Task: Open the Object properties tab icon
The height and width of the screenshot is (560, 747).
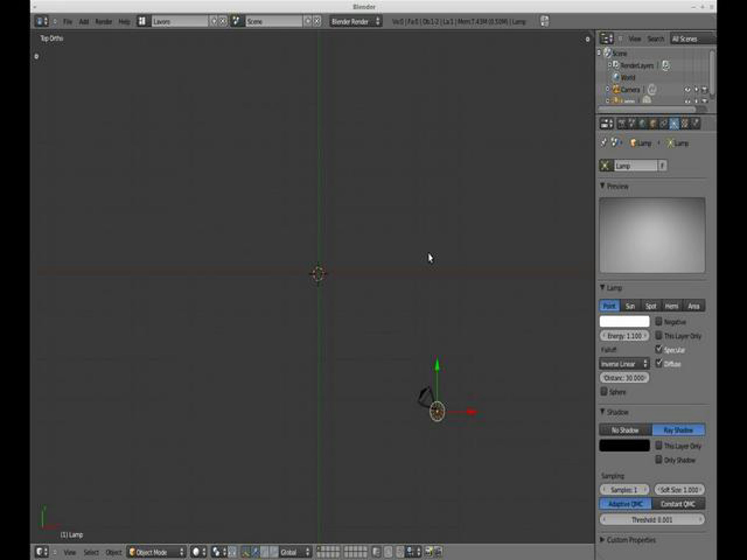Action: coord(653,124)
